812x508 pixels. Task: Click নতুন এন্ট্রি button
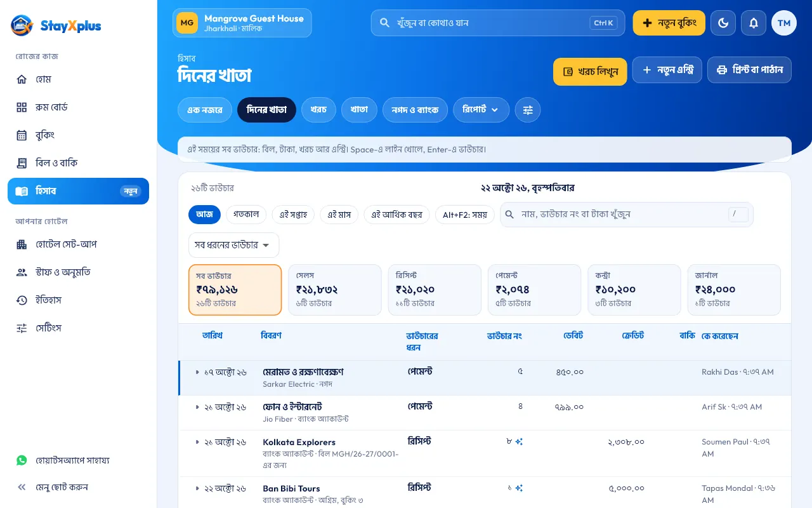pos(667,70)
